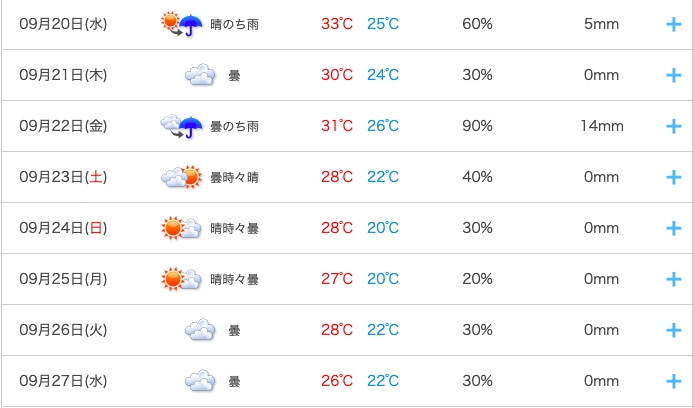The width and height of the screenshot is (693, 408).
Task: Click the cloud with sun icon for 09月23日
Action: [x=181, y=177]
